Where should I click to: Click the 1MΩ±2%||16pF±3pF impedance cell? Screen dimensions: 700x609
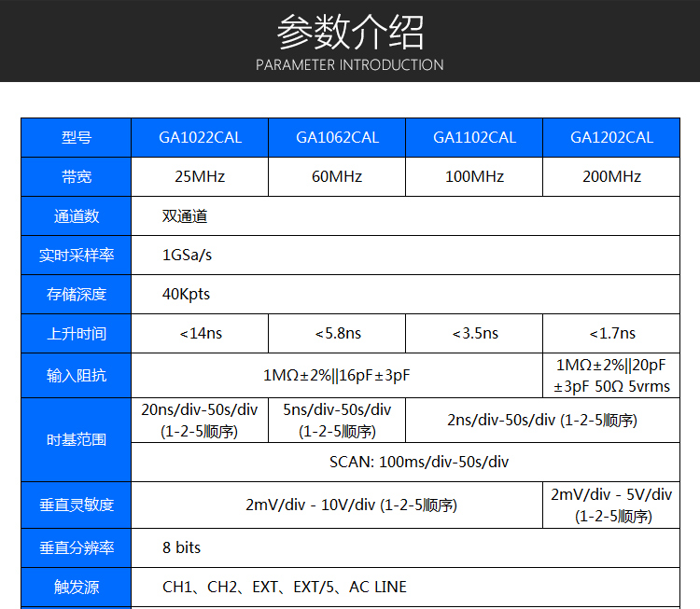(x=337, y=376)
